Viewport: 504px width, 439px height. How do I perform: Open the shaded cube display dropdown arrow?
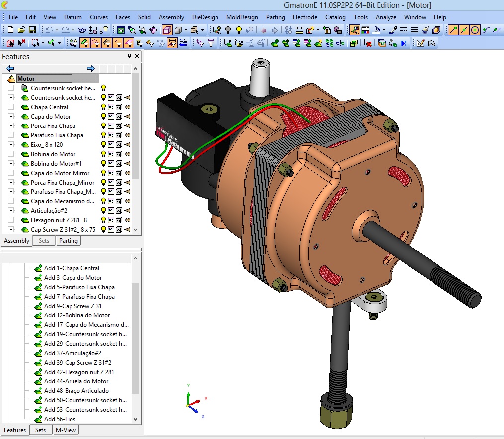[x=186, y=30]
